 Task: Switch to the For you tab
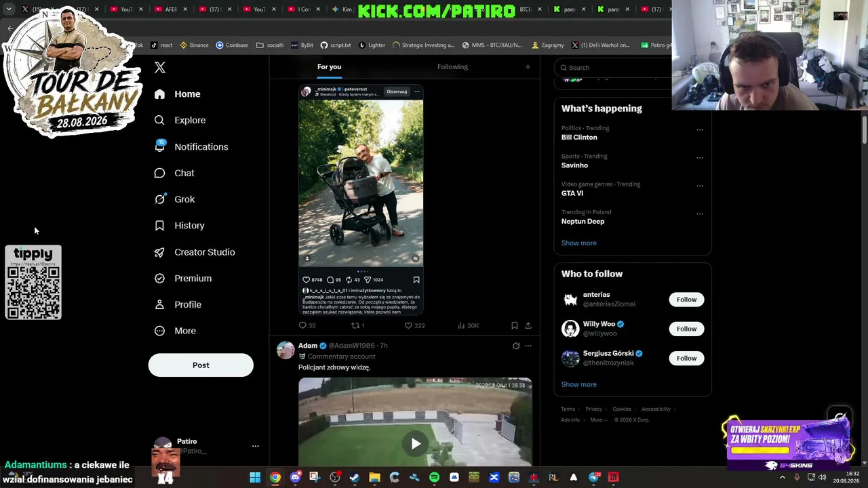[329, 66]
